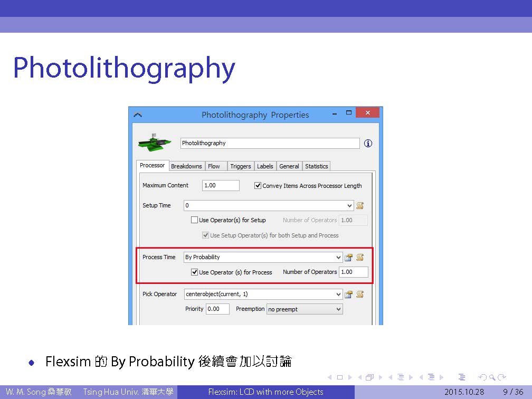Uncheck Convey Items Across Processor Length
Viewport: 532px width, 399px height.
258,186
